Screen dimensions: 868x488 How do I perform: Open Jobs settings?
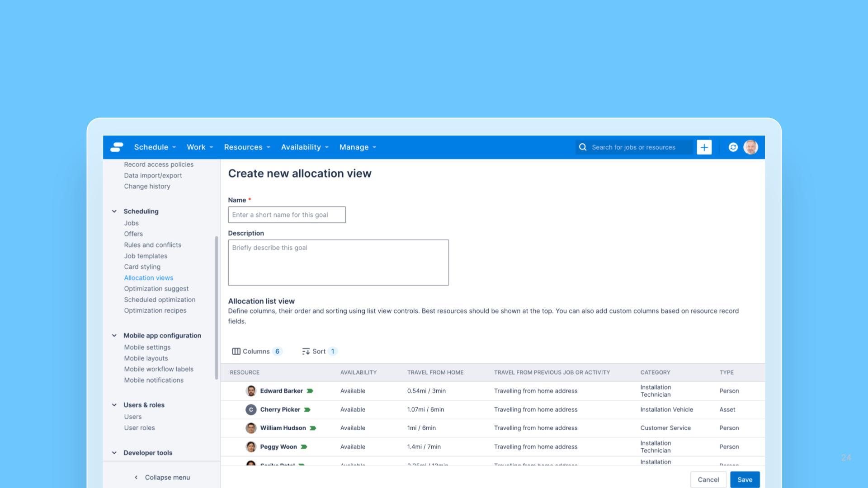(131, 223)
